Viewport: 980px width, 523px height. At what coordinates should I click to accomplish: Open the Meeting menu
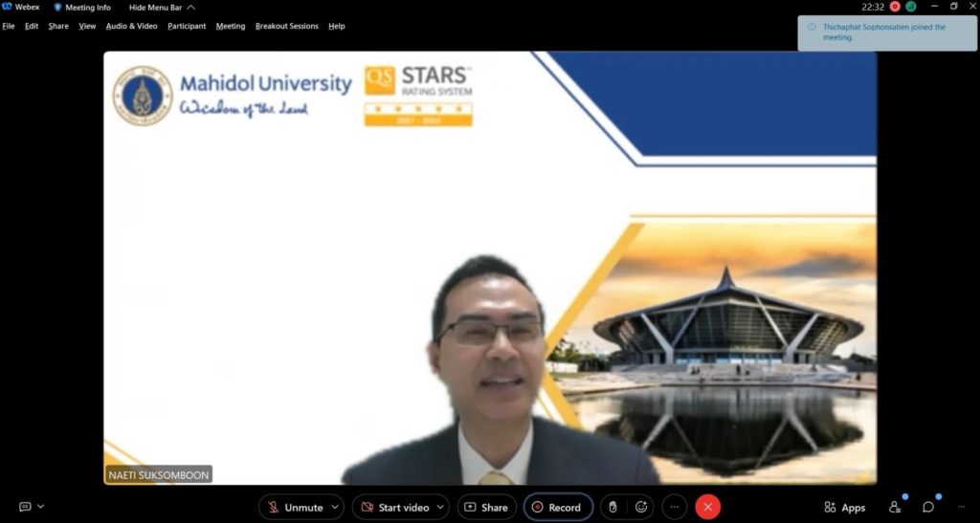[x=231, y=26]
